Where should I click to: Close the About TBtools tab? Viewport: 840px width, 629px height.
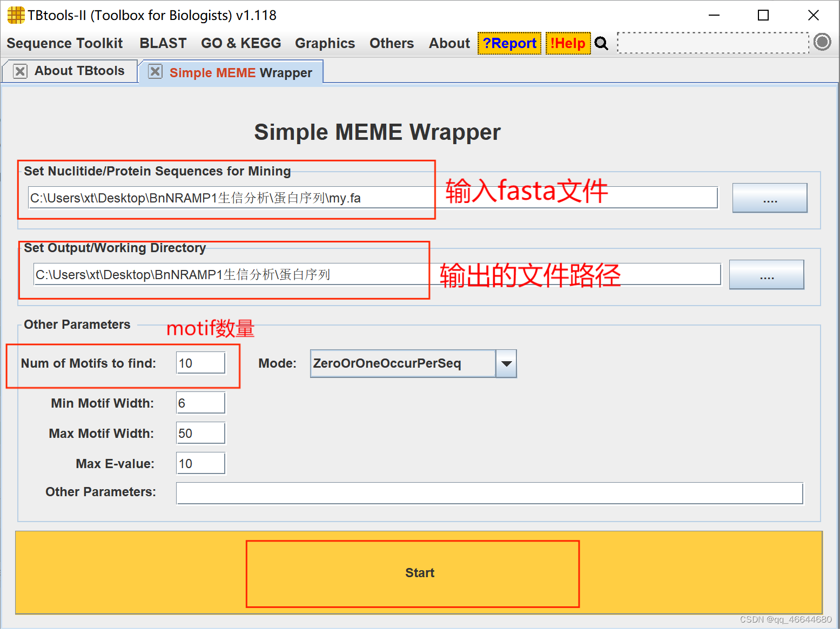20,71
